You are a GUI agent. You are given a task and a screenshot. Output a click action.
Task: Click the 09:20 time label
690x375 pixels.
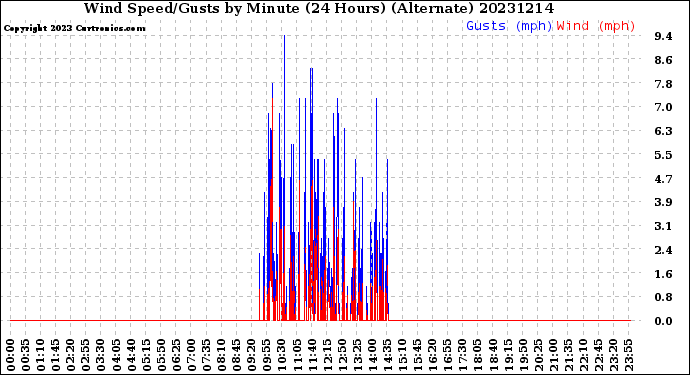[x=252, y=355]
